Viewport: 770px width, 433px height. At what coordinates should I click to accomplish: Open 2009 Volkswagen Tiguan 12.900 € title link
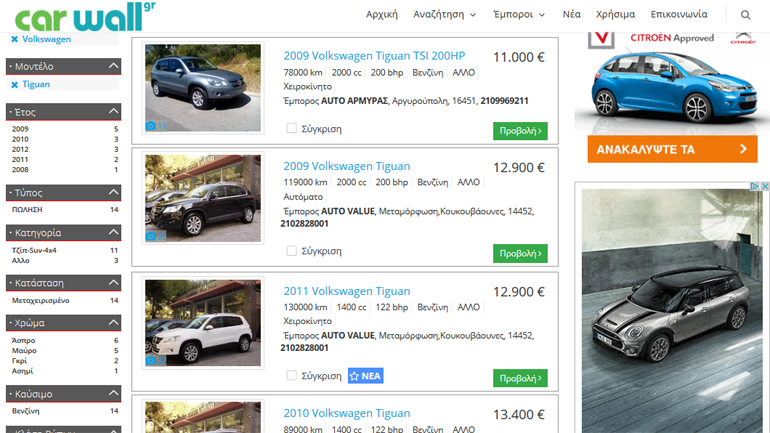pyautogui.click(x=346, y=166)
